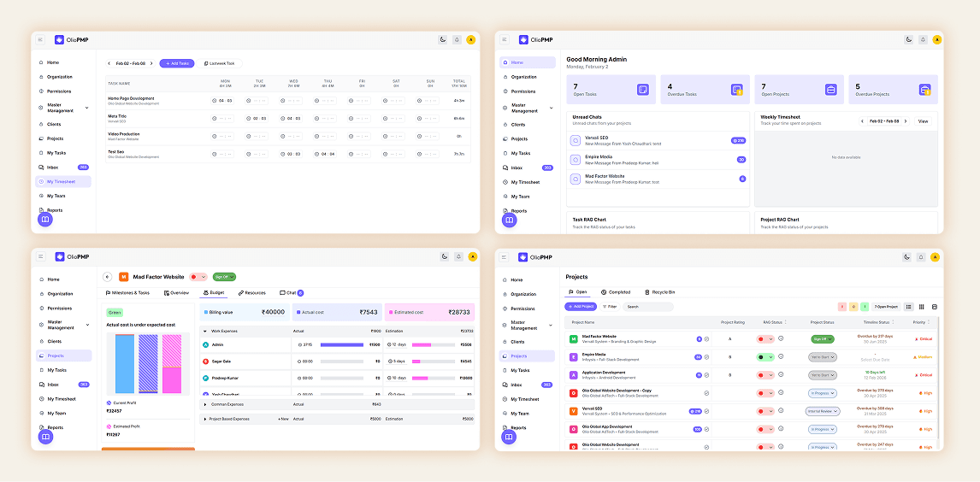Open the Resources tab of Mad Factor Website

pos(251,293)
